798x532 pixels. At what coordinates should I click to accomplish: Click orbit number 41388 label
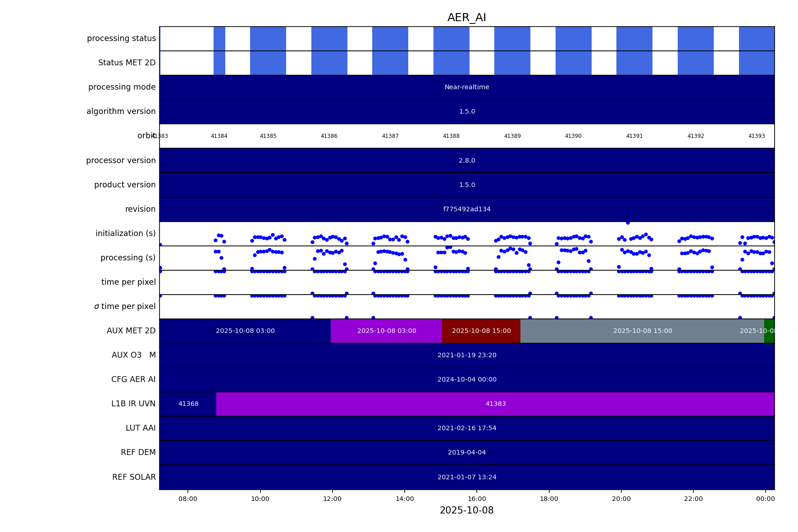(451, 136)
